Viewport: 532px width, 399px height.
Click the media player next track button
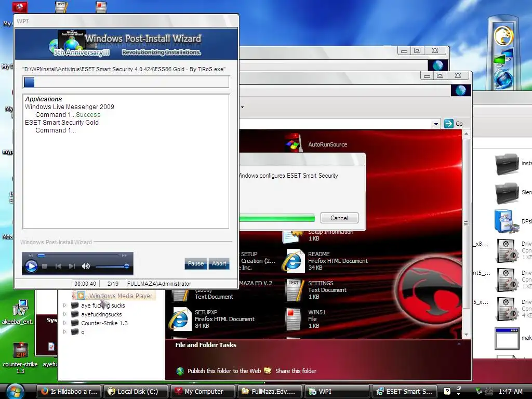[x=71, y=267]
